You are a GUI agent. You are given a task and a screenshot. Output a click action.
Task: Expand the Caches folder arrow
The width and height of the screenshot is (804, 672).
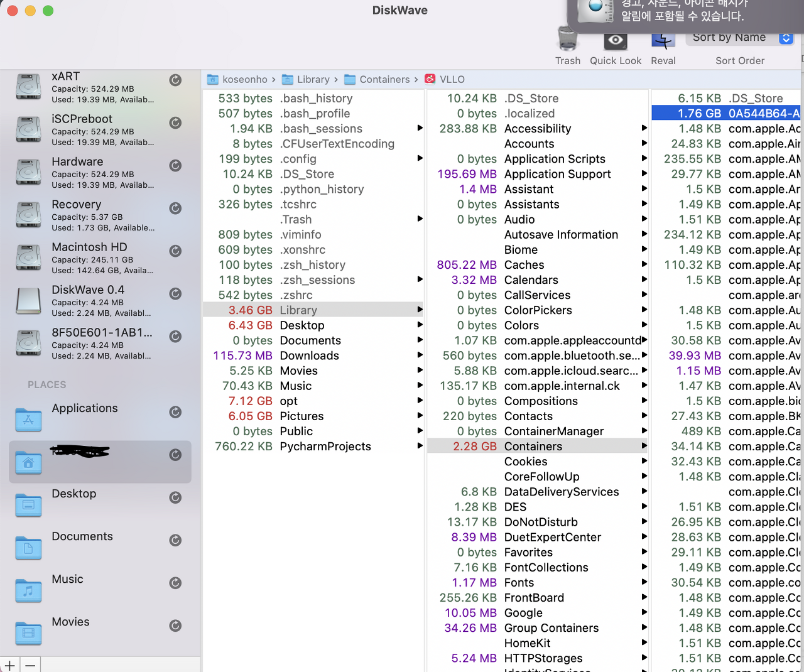[x=644, y=264]
